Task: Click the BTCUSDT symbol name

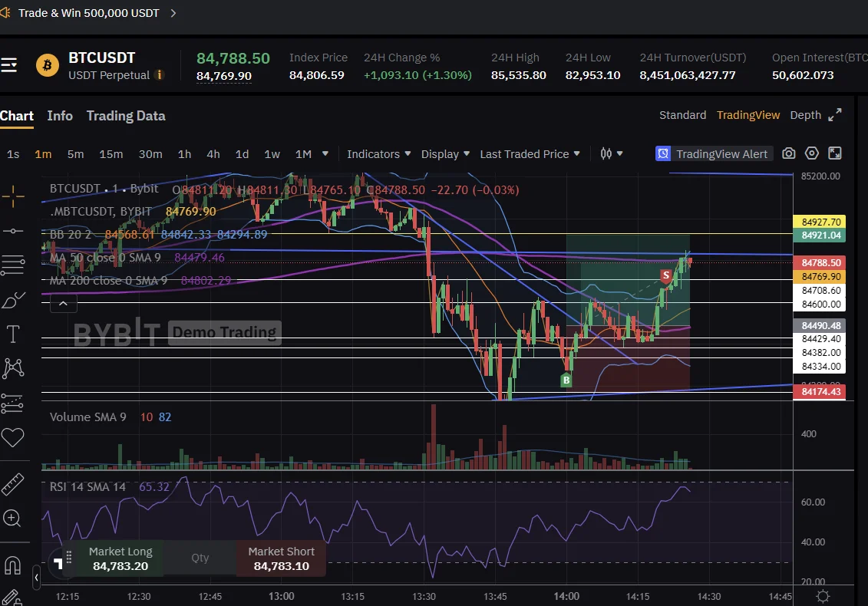Action: (x=102, y=58)
